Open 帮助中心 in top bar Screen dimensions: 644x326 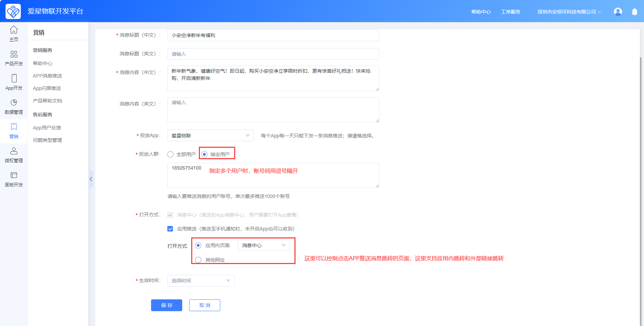click(x=481, y=12)
